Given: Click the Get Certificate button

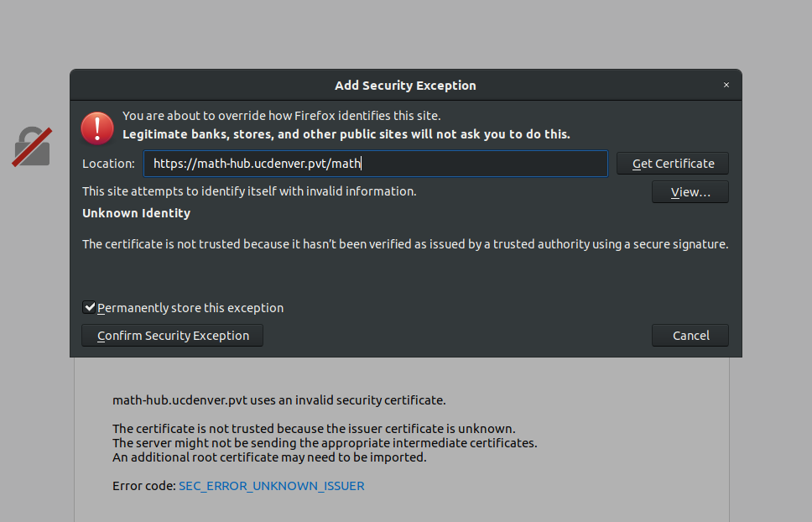Looking at the screenshot, I should [673, 164].
